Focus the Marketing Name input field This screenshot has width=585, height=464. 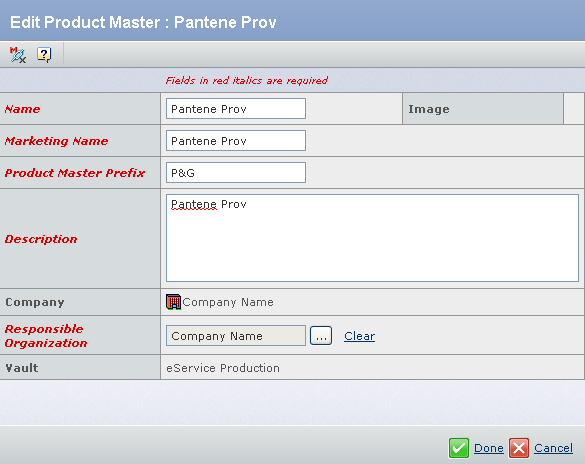point(236,141)
